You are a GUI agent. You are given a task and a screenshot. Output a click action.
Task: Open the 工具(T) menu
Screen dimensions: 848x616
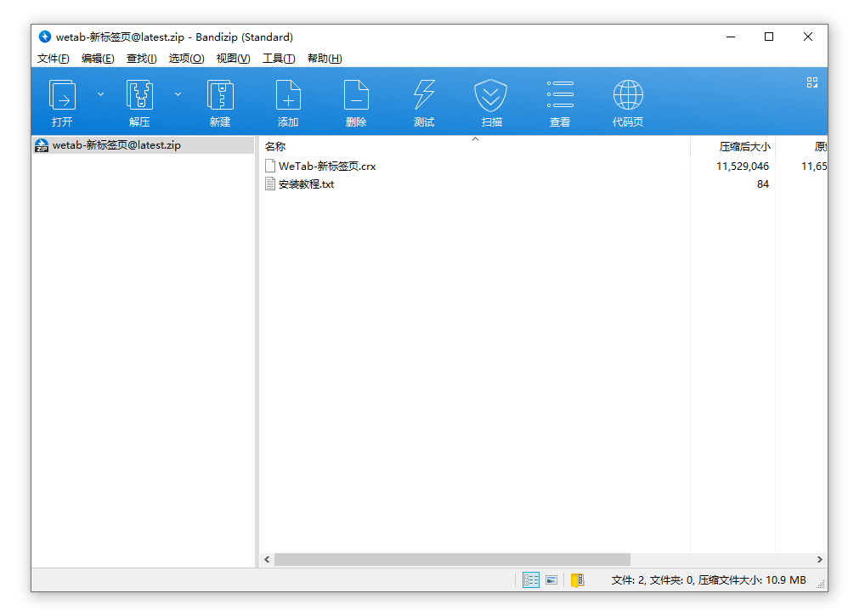point(279,59)
